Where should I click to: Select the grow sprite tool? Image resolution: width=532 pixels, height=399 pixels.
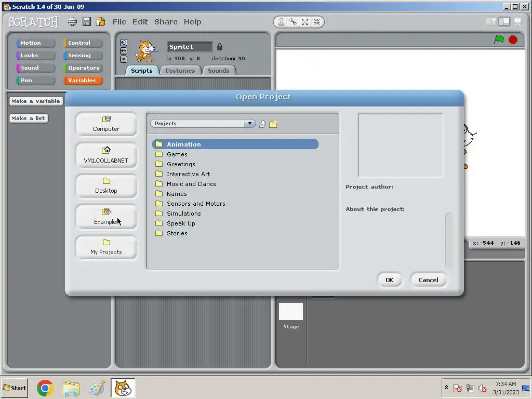point(305,22)
